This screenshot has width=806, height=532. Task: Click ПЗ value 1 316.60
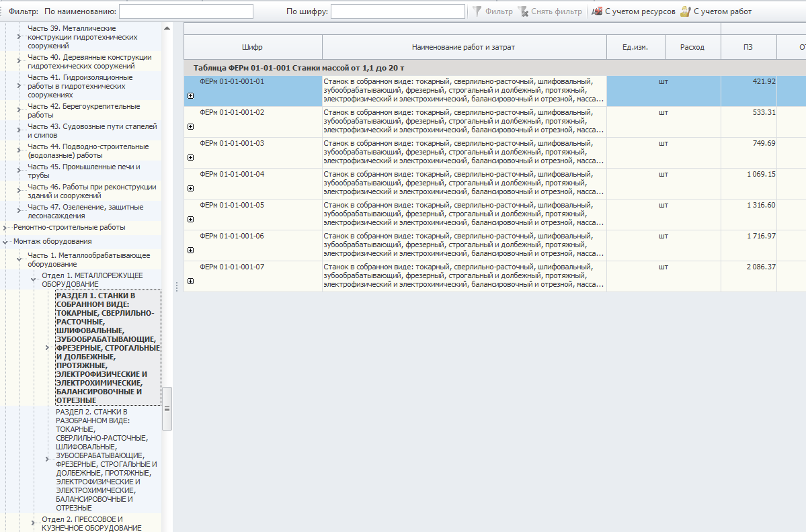pos(761,205)
